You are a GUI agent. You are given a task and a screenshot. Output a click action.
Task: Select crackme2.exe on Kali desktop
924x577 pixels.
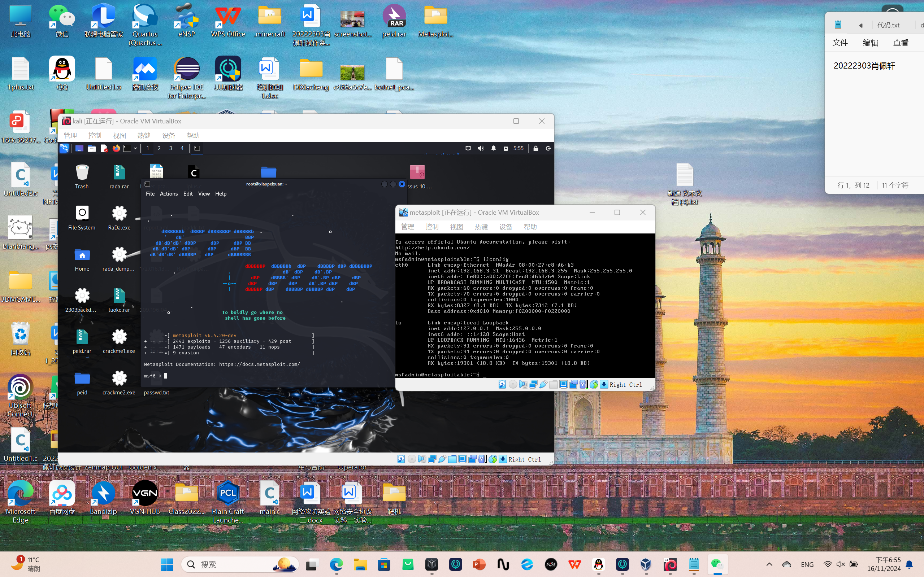(119, 383)
